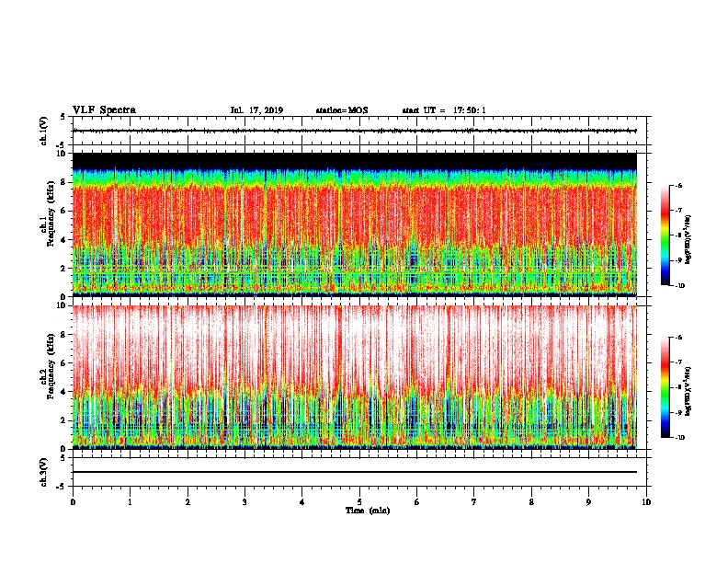Click time-axis tick label "9"
728x563 pixels.
pos(588,502)
